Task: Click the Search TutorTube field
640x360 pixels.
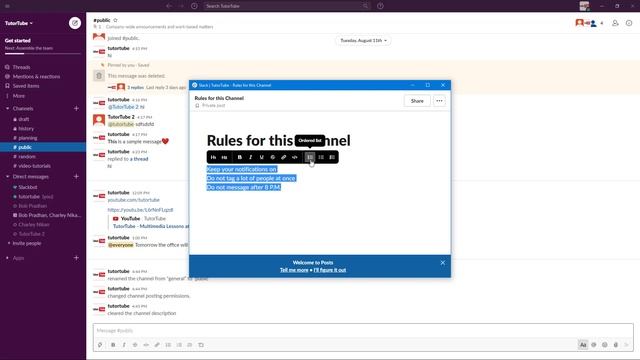Action: point(287,6)
